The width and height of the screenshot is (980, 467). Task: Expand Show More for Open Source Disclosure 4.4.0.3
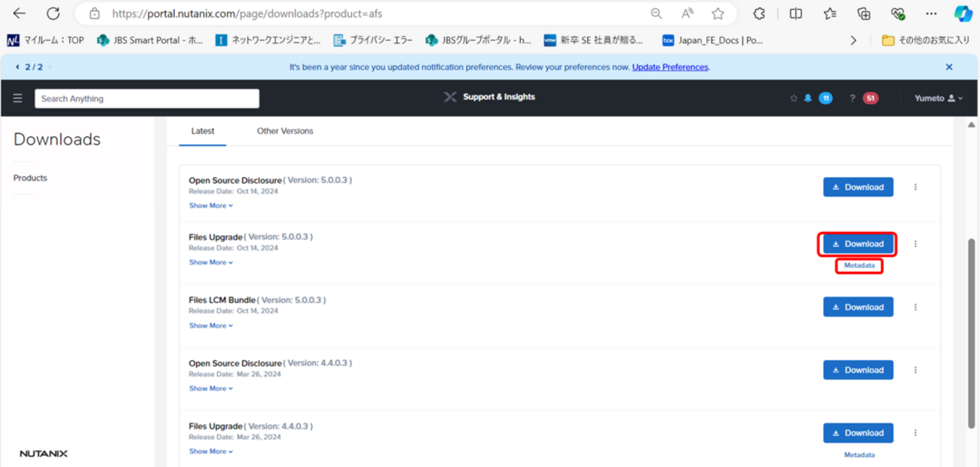pyautogui.click(x=211, y=389)
